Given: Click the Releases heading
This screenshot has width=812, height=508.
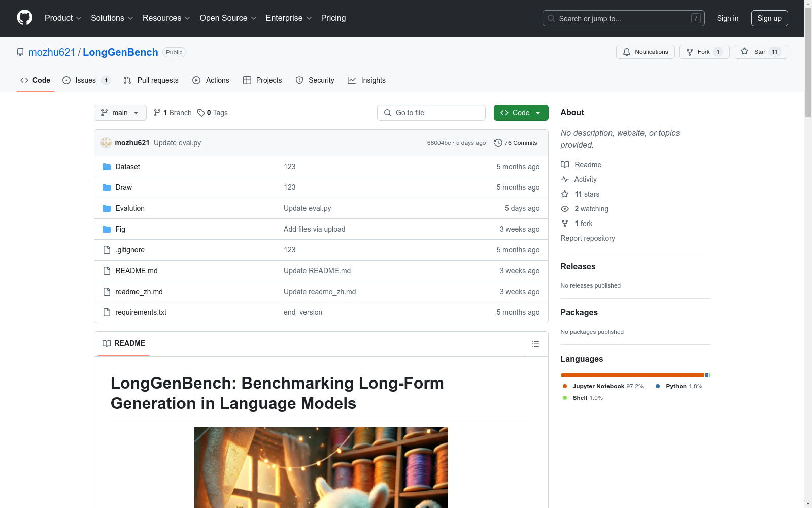Looking at the screenshot, I should tap(578, 266).
